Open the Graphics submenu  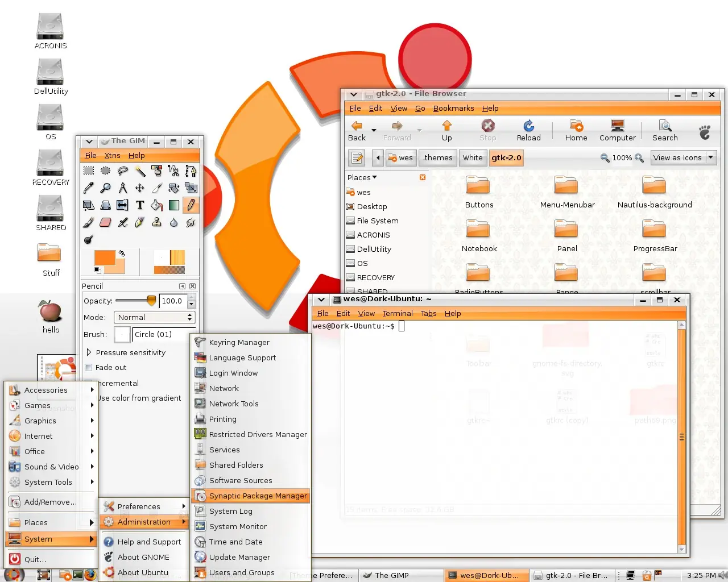(x=51, y=421)
